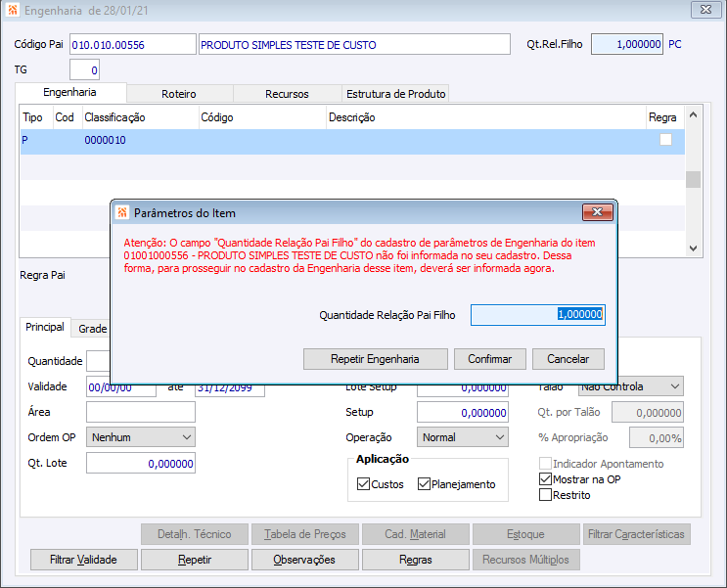
Task: Click the Cod column header
Action: coord(68,117)
